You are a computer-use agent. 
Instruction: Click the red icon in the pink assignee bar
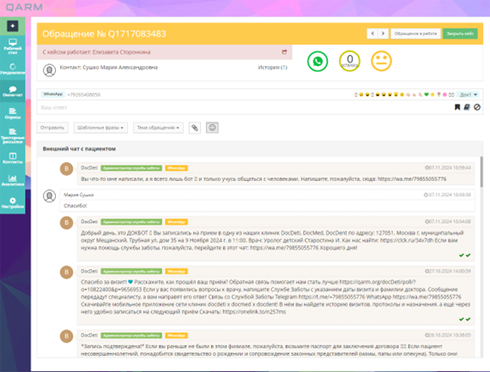point(284,52)
